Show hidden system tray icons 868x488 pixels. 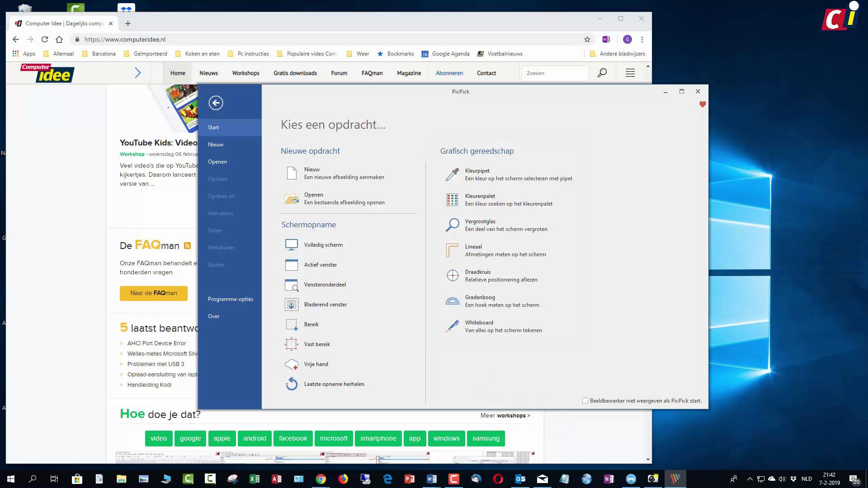[x=750, y=479]
